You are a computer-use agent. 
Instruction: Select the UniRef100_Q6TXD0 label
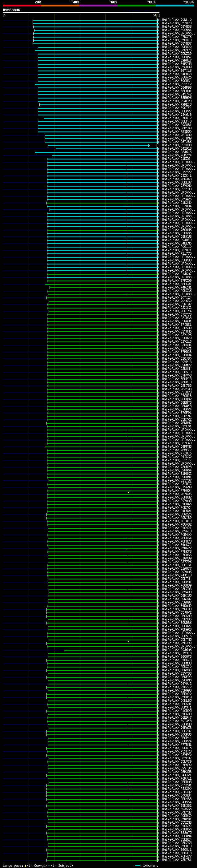coord(176,135)
